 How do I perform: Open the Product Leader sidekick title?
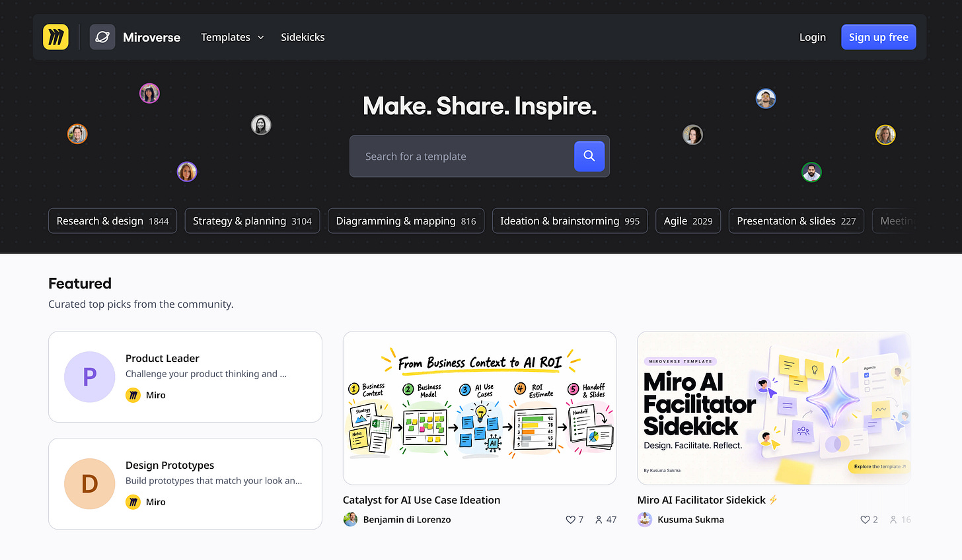coord(163,358)
